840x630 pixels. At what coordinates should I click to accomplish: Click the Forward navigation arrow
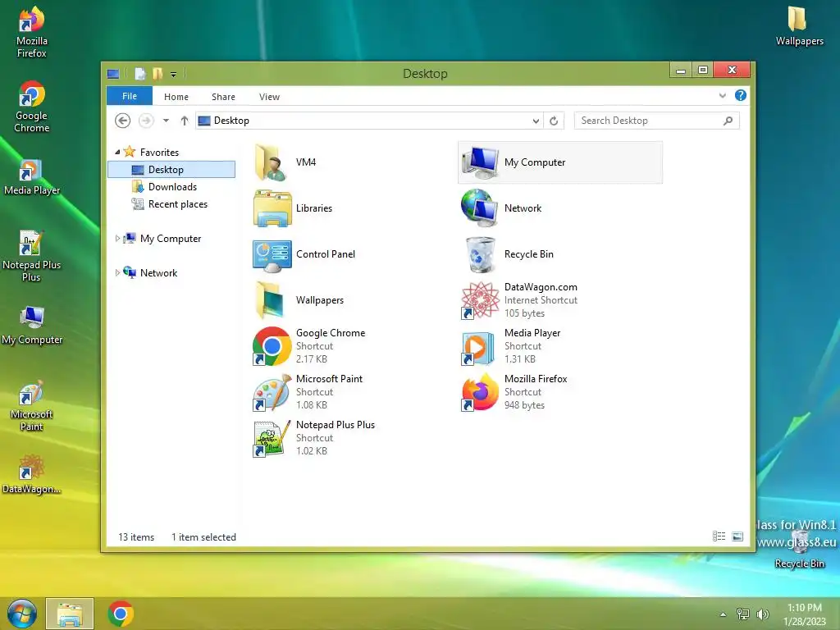[x=146, y=121]
